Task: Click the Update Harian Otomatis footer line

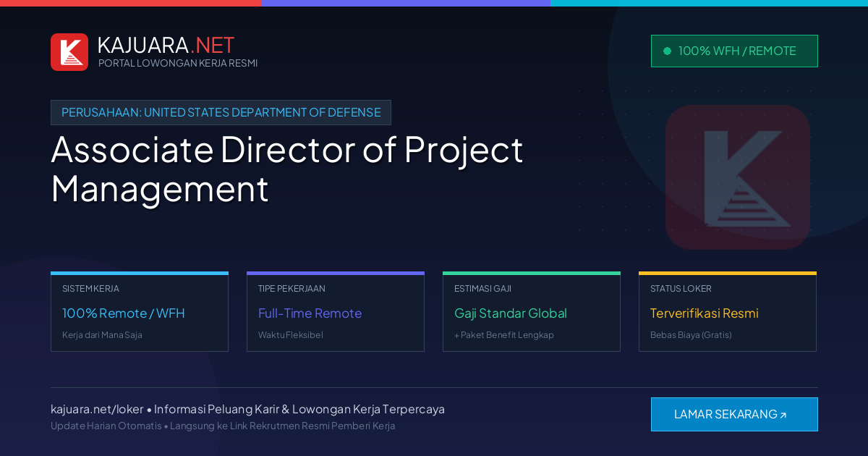Action: coord(223,426)
